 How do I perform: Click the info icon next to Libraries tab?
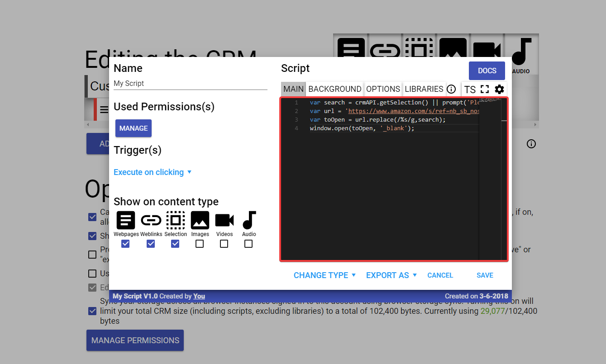coord(451,89)
